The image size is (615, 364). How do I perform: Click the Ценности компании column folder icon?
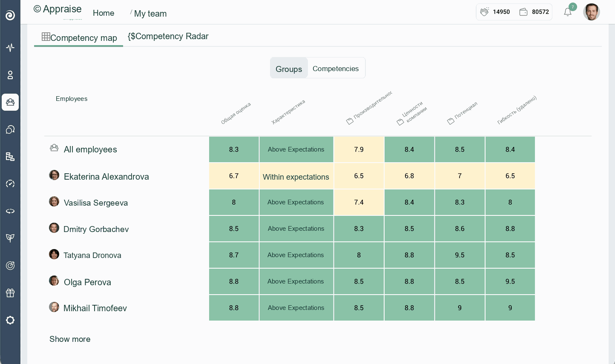pos(400,122)
